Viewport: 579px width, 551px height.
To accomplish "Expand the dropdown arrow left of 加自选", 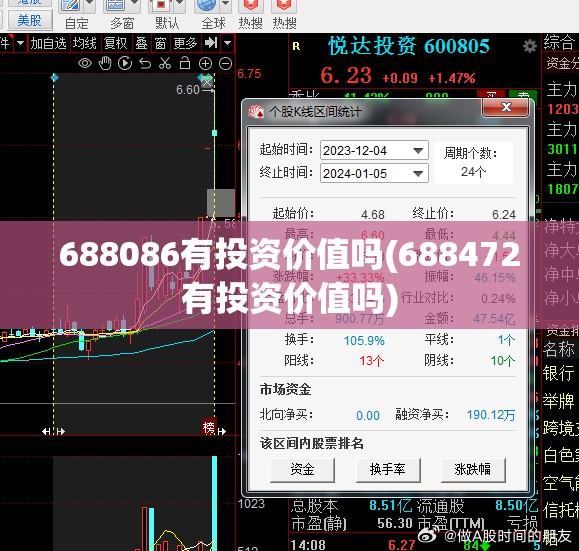I will (x=21, y=43).
